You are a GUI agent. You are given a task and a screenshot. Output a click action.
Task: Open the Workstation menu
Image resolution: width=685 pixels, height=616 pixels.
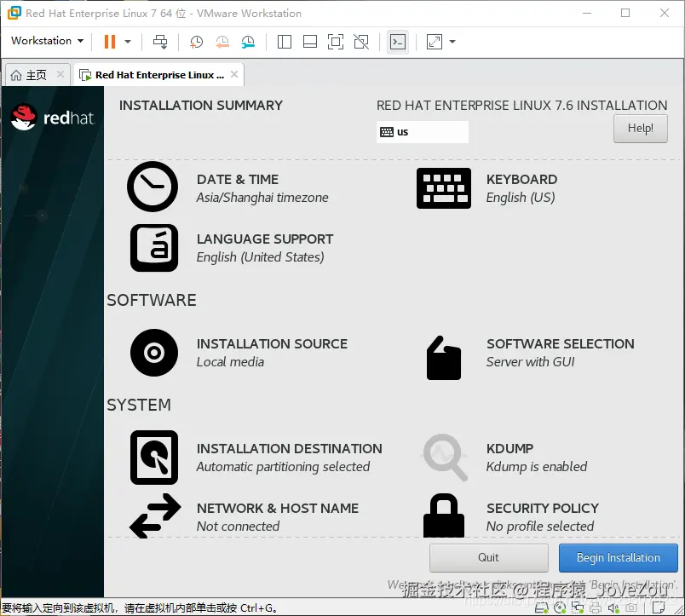point(47,41)
